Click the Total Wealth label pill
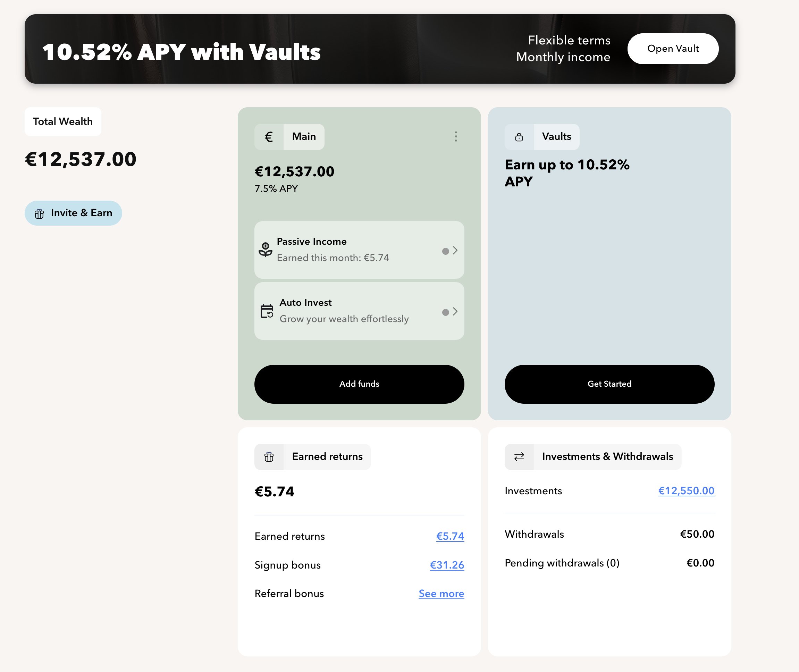This screenshot has height=672, width=799. tap(62, 121)
